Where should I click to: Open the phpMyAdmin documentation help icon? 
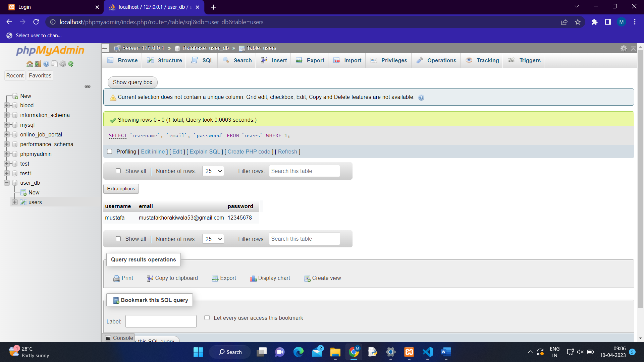[46, 64]
